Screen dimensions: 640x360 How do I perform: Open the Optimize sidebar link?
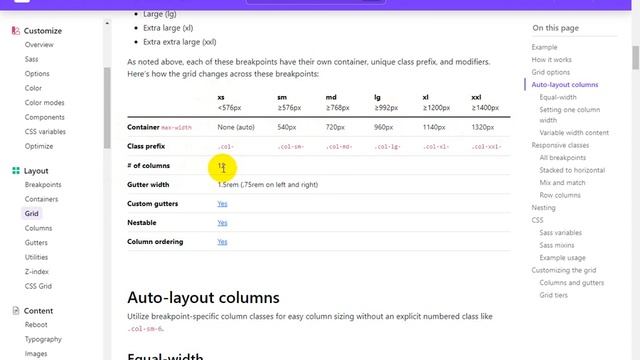click(39, 146)
